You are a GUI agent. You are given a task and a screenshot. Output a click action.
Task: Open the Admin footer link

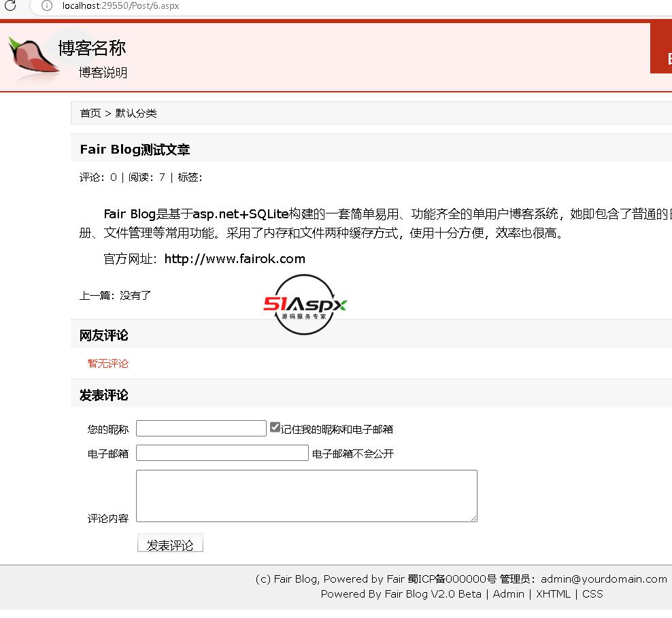[x=508, y=594]
